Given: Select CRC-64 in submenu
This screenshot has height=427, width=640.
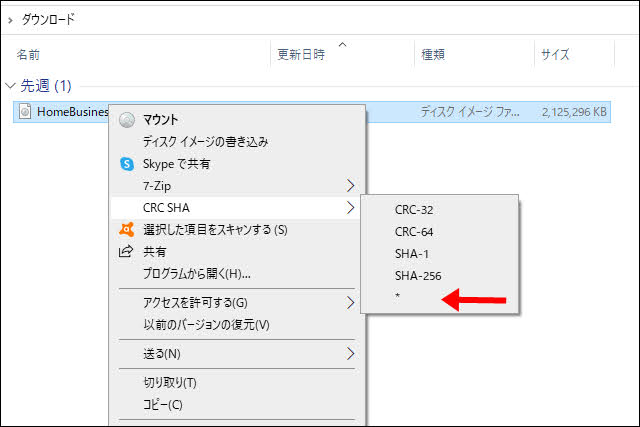Looking at the screenshot, I should (440, 232).
